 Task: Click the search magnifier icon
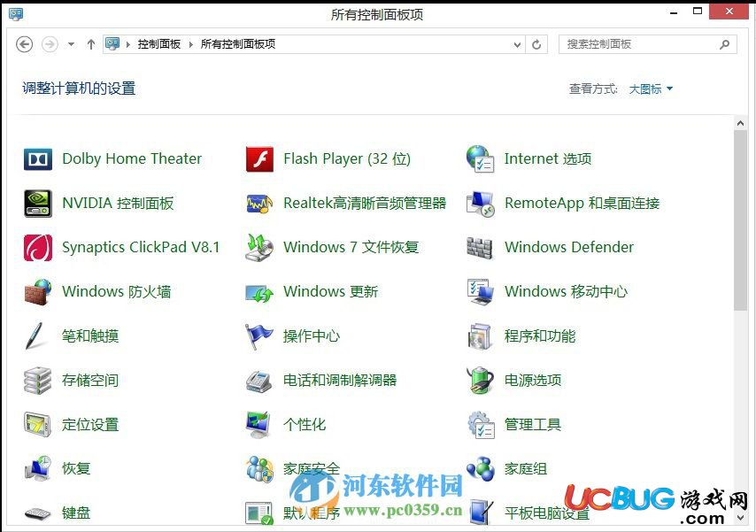(x=724, y=45)
